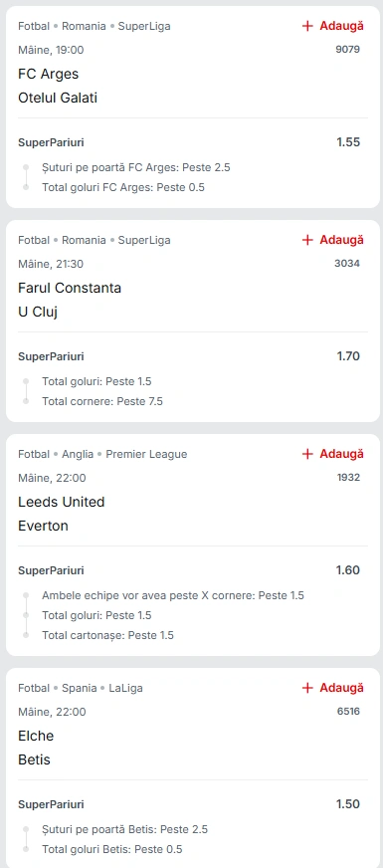Click the Premier League breadcrumb label
Screen dimensions: 383x868
pos(146,455)
